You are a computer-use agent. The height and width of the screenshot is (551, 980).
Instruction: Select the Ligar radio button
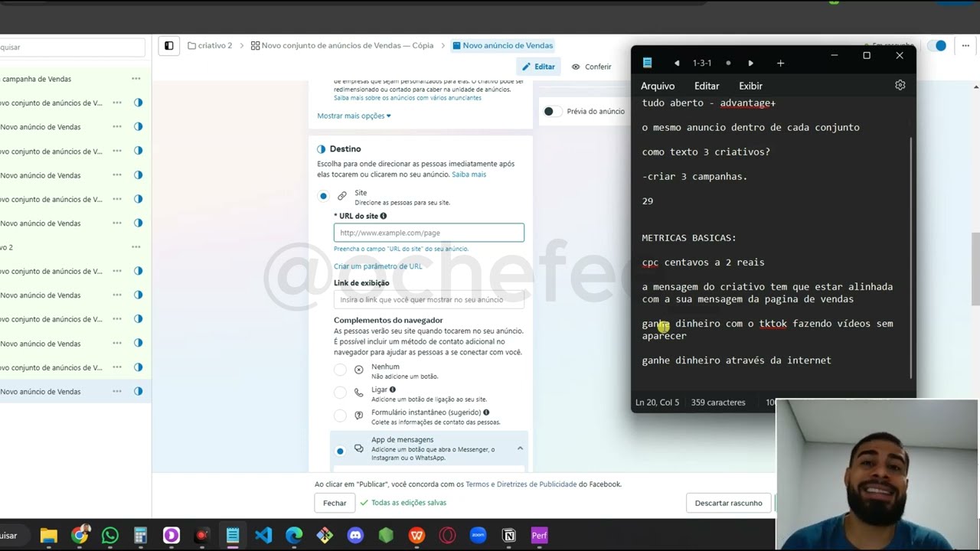pyautogui.click(x=340, y=393)
